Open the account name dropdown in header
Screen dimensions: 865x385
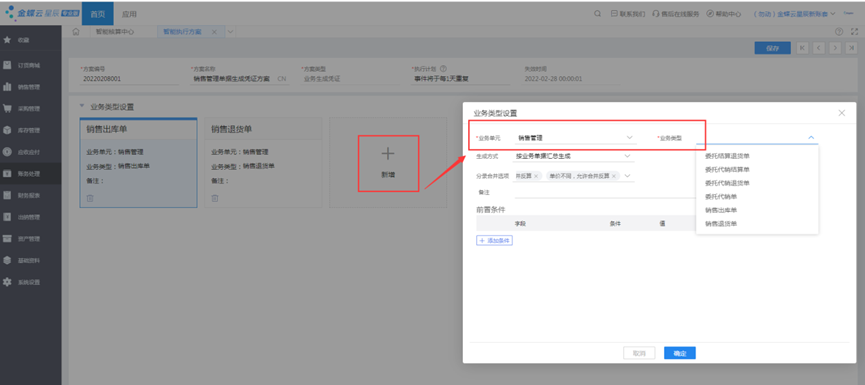coord(832,14)
